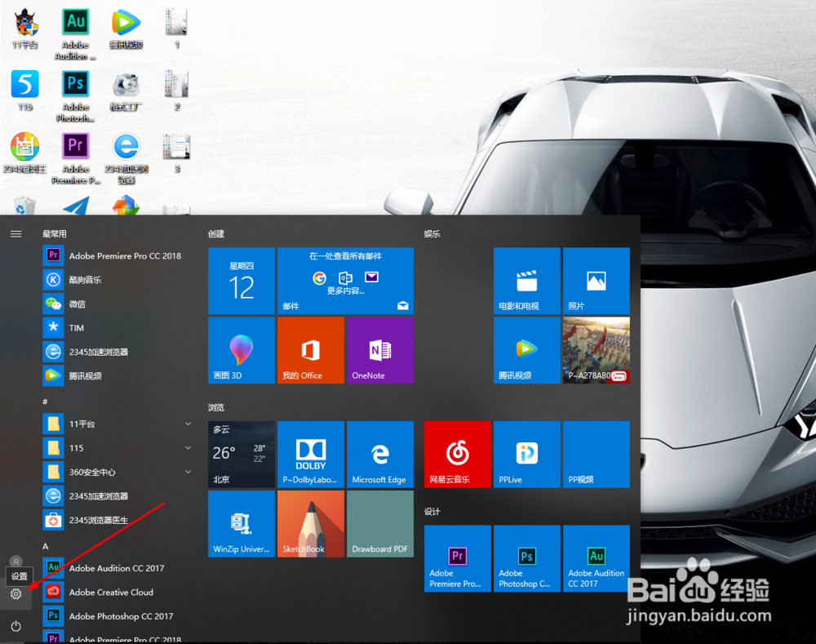Select the Adobe Premiere desktop shortcut
Screen dimensions: 816x644
[75, 158]
